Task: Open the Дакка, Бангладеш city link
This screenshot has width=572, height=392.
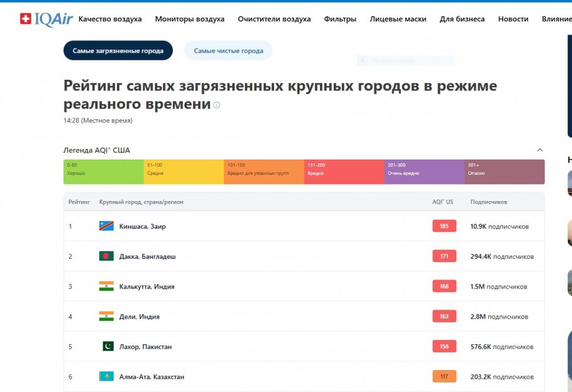Action: 148,256
